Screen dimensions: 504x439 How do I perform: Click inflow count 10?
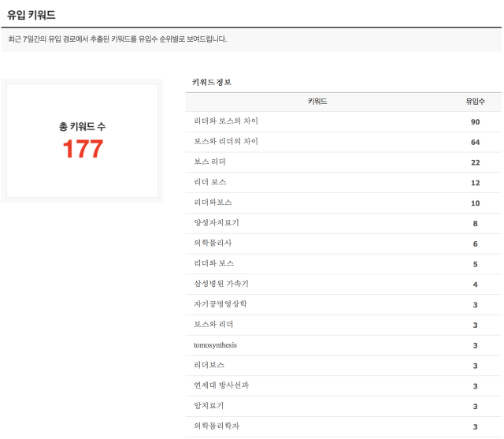pyautogui.click(x=476, y=203)
